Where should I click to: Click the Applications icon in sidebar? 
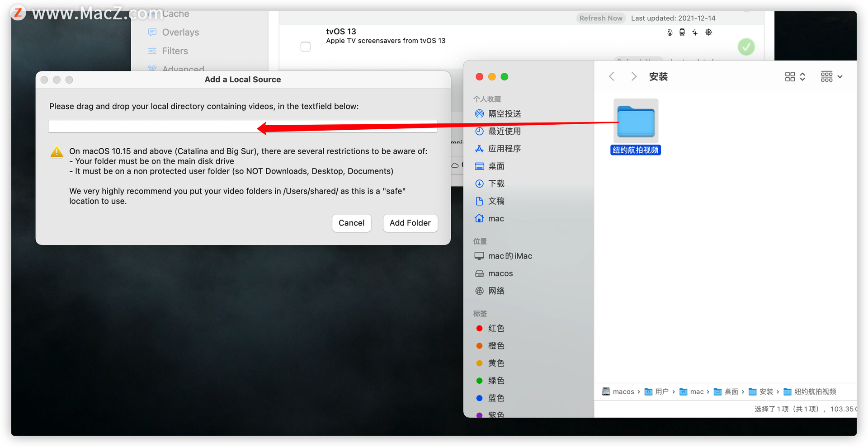pos(479,149)
